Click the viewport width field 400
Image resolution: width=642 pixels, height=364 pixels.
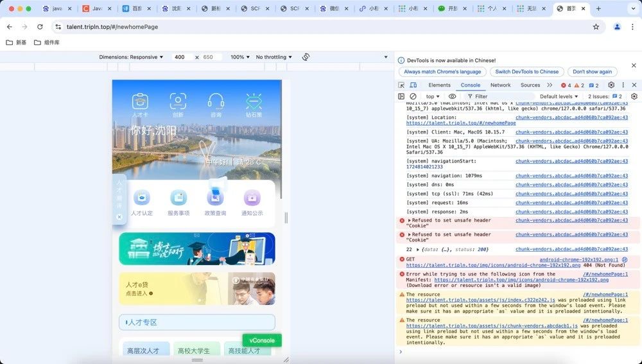coord(182,57)
